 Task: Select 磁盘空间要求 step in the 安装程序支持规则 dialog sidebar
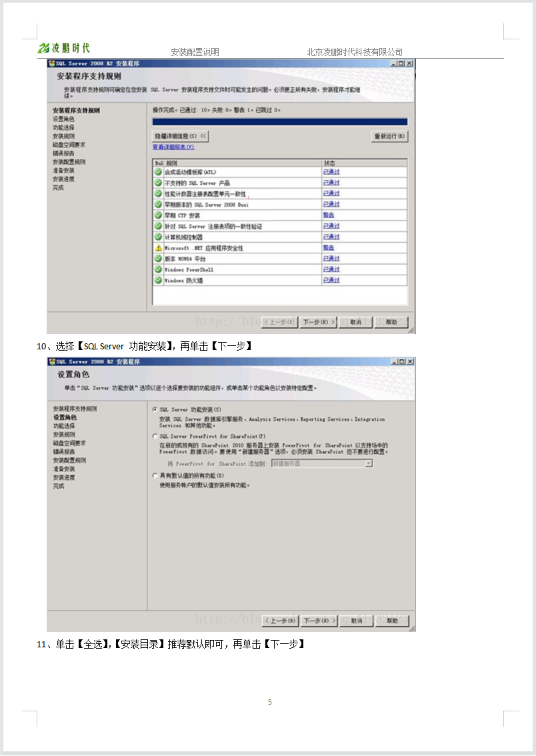click(x=69, y=145)
